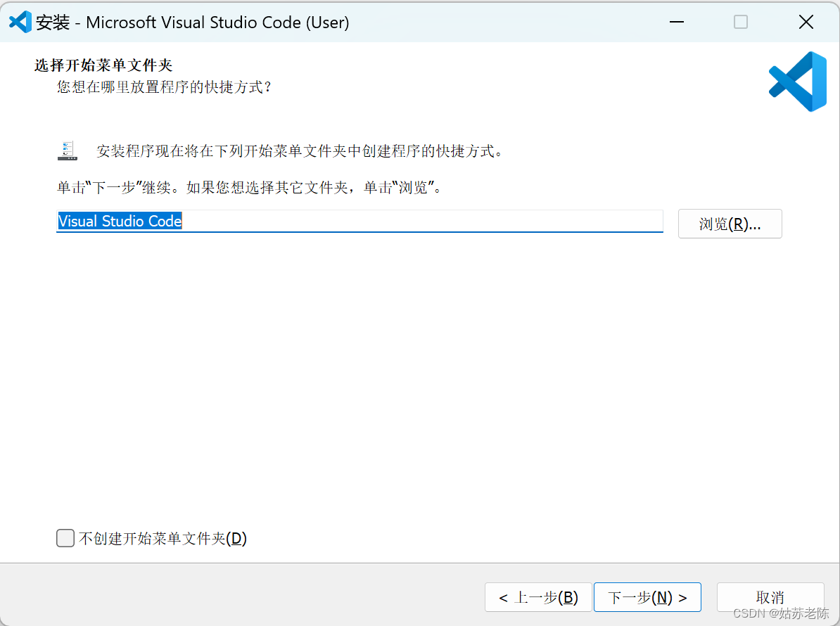Minimize the installer window
Image resolution: width=840 pixels, height=626 pixels.
point(677,22)
